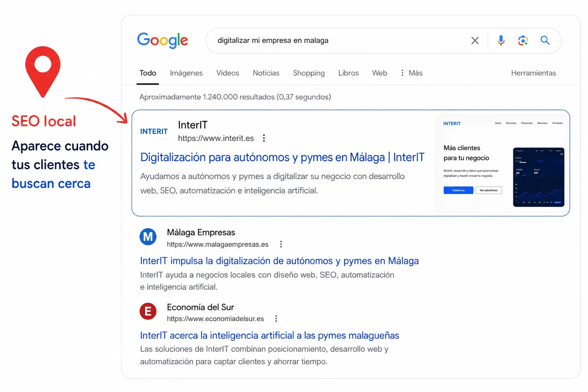
Task: Submit search with the magnifying glass icon
Action: point(545,40)
